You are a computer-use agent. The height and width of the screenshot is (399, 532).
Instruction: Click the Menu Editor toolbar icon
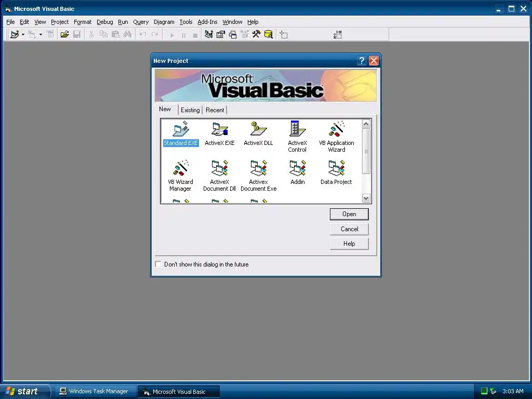point(50,34)
